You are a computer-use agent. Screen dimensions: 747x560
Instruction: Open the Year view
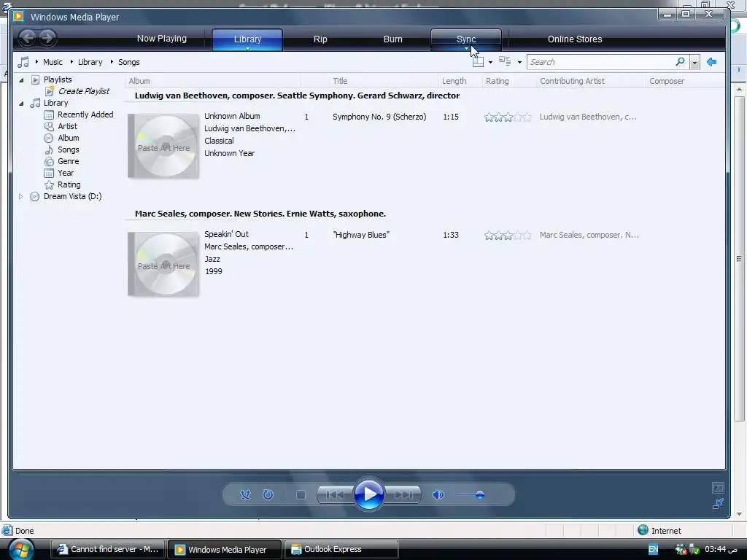65,173
